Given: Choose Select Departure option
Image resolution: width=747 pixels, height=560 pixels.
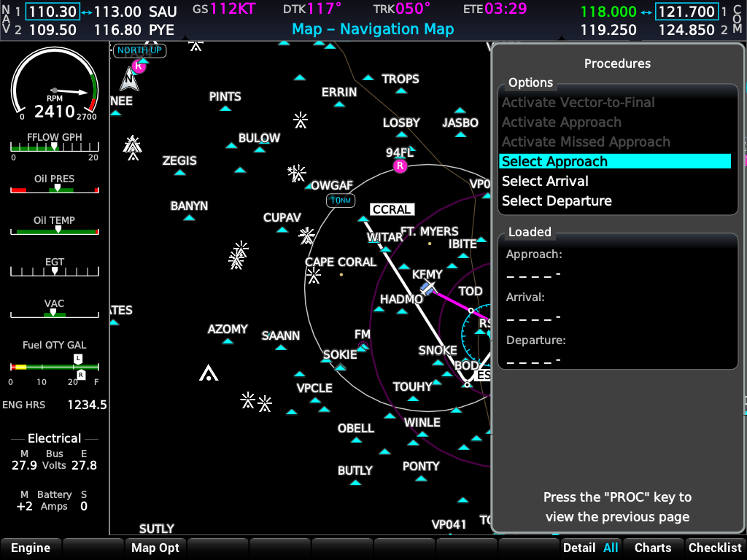Looking at the screenshot, I should tap(557, 201).
